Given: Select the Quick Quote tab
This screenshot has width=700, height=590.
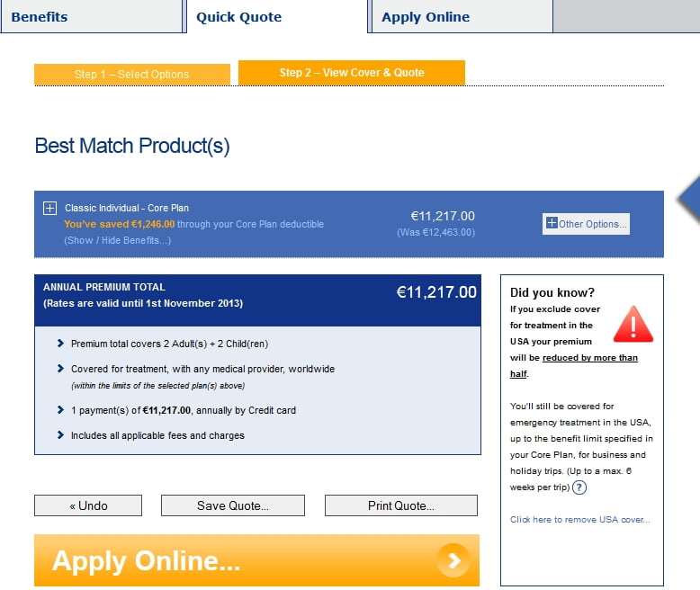Looking at the screenshot, I should pyautogui.click(x=239, y=17).
